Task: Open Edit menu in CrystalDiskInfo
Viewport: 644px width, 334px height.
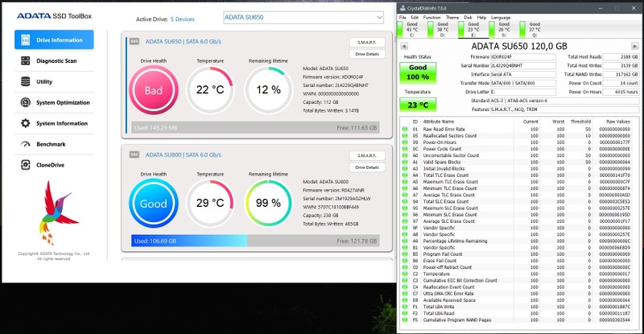Action: coord(415,18)
